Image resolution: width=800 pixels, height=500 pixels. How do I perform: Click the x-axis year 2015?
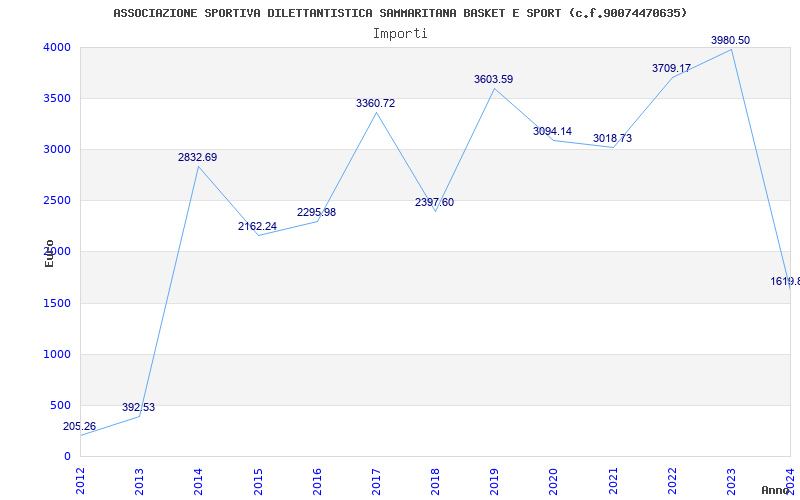pos(258,481)
